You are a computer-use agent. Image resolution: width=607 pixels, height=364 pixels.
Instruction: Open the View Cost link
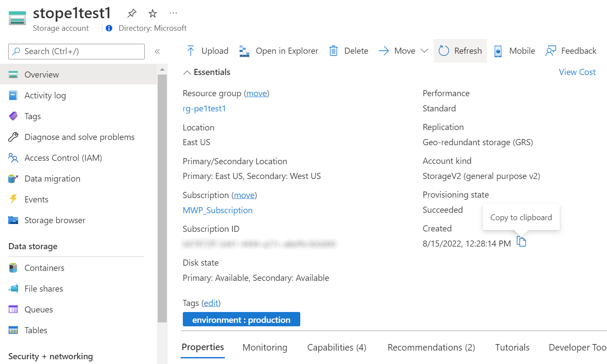(x=577, y=72)
